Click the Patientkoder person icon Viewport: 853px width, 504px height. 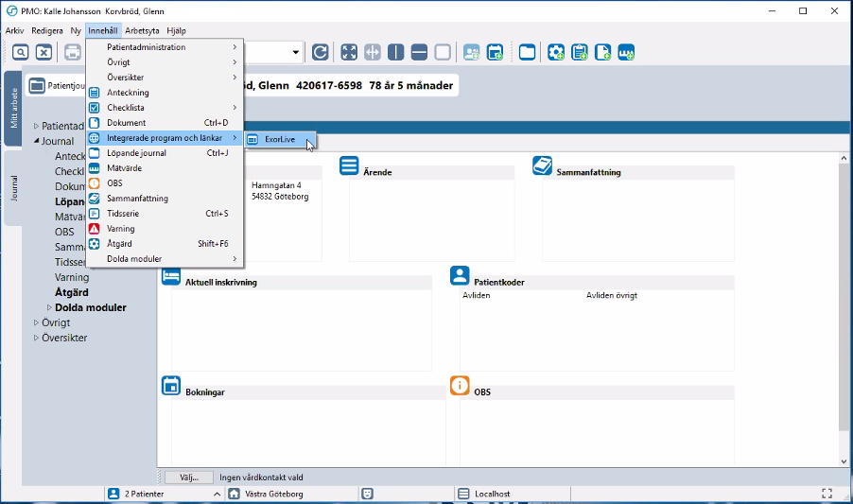tap(460, 275)
